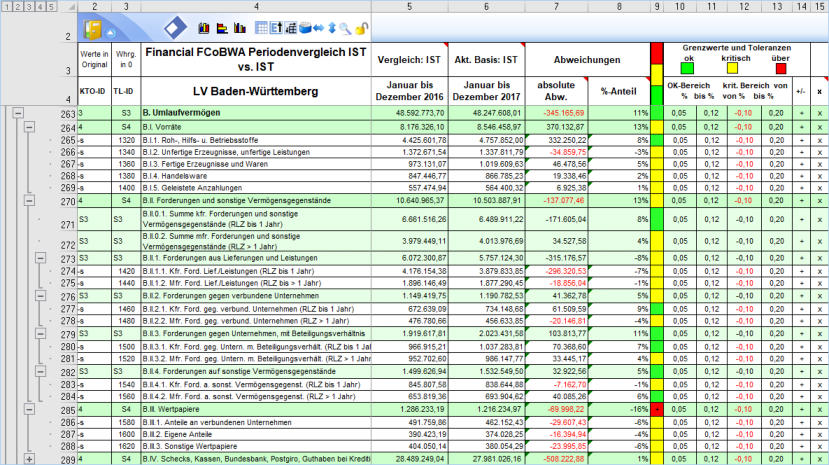Open the first bar chart icon
Viewport: 829px width, 465px height.
click(x=204, y=28)
